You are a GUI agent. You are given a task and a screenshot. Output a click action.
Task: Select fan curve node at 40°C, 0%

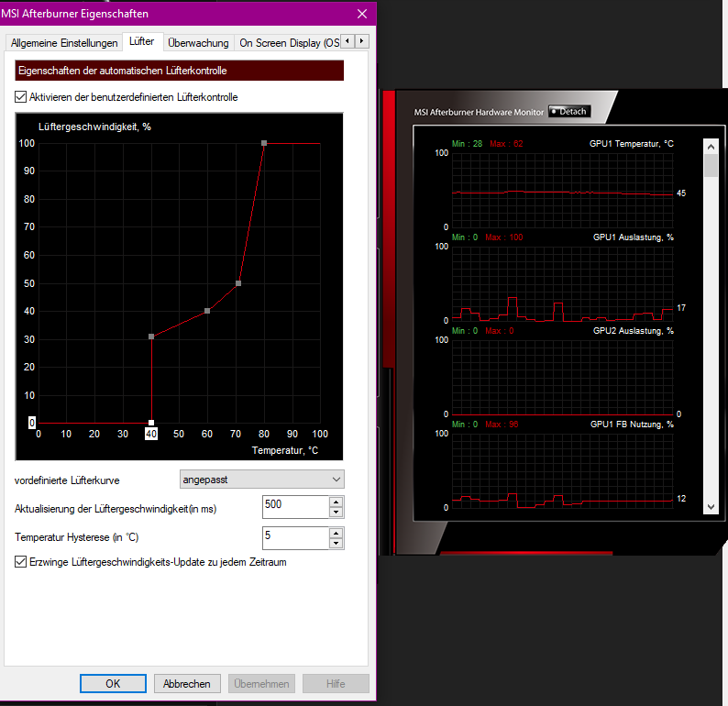coord(151,423)
